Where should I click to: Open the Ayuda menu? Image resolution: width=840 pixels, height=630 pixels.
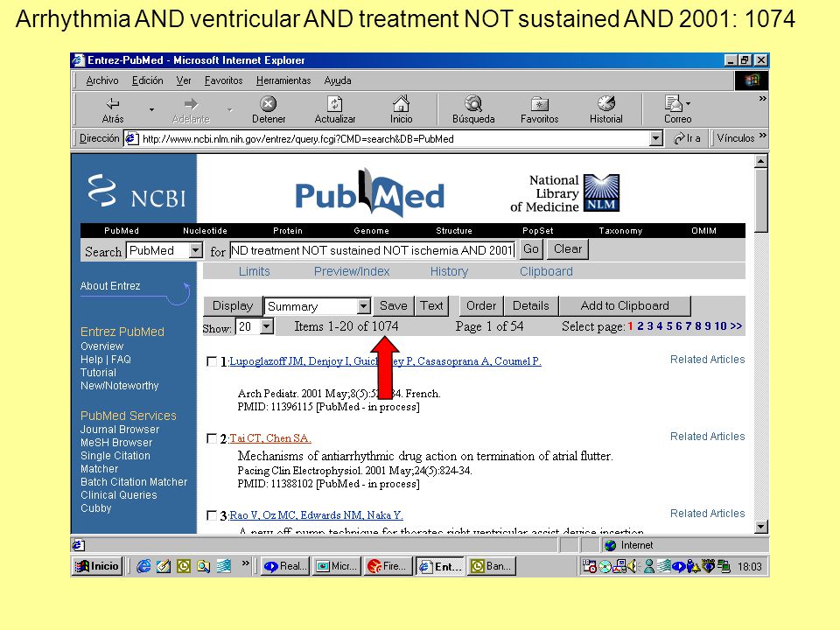coord(338,80)
